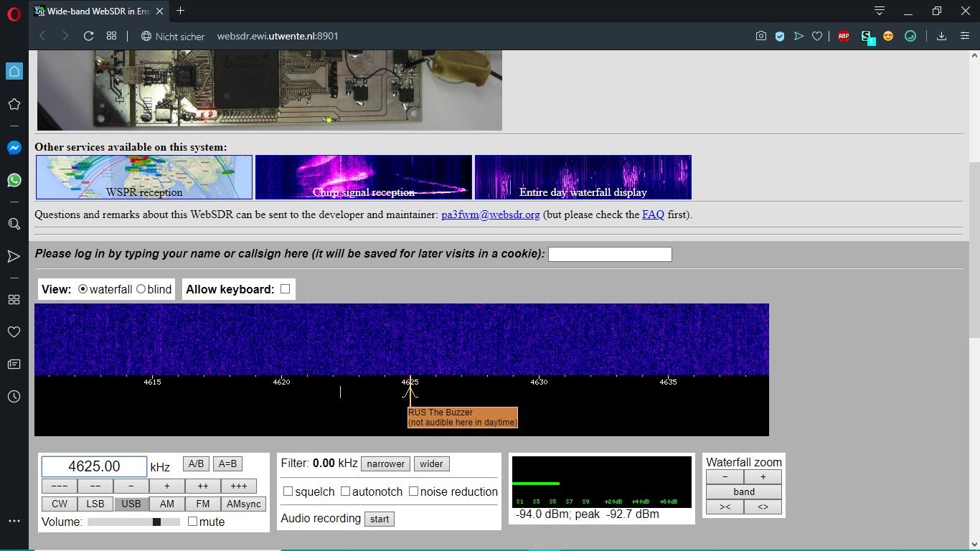
Task: Click the name or callsign field
Action: coord(610,254)
